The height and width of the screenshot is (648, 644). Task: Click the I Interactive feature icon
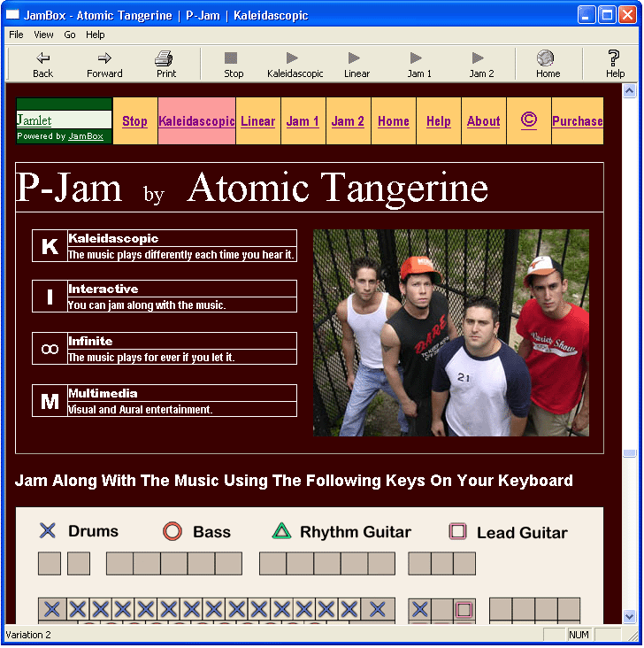click(x=50, y=297)
